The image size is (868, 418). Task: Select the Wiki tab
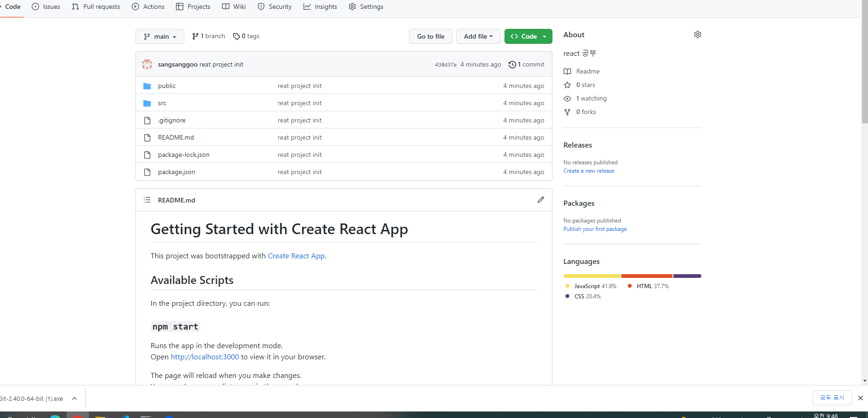tap(234, 7)
